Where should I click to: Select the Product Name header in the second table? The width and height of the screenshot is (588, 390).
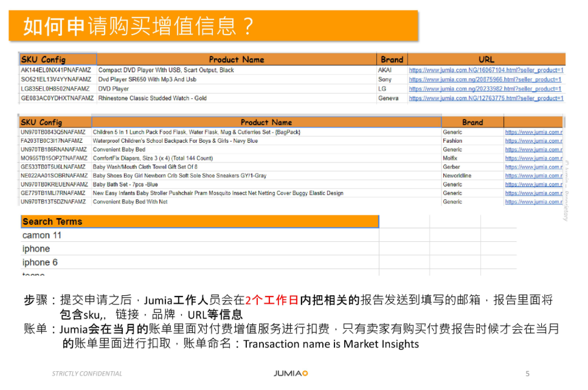pos(266,122)
